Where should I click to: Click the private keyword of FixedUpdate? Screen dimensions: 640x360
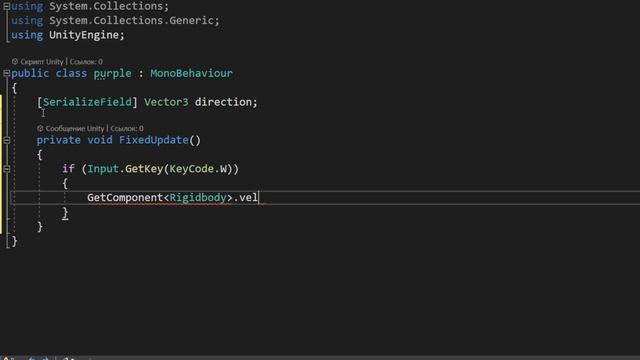(x=58, y=140)
